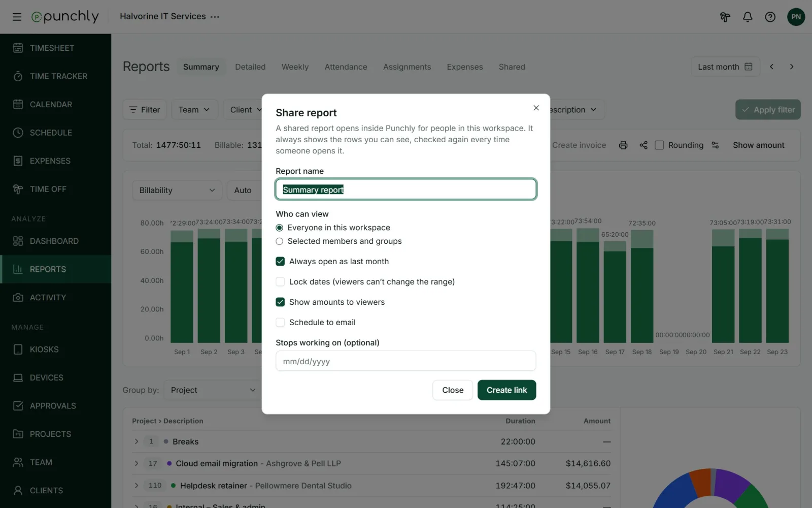Viewport: 812px width, 508px height.
Task: Open the hamburger menu icon
Action: 17,17
